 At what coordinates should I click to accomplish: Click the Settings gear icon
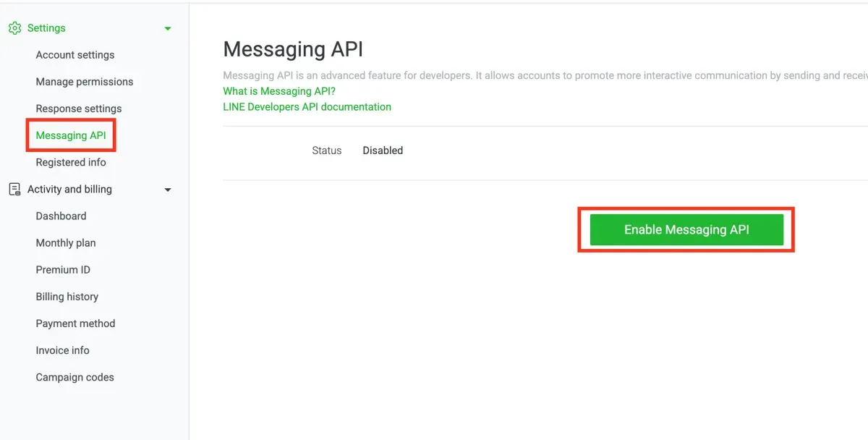pos(14,27)
